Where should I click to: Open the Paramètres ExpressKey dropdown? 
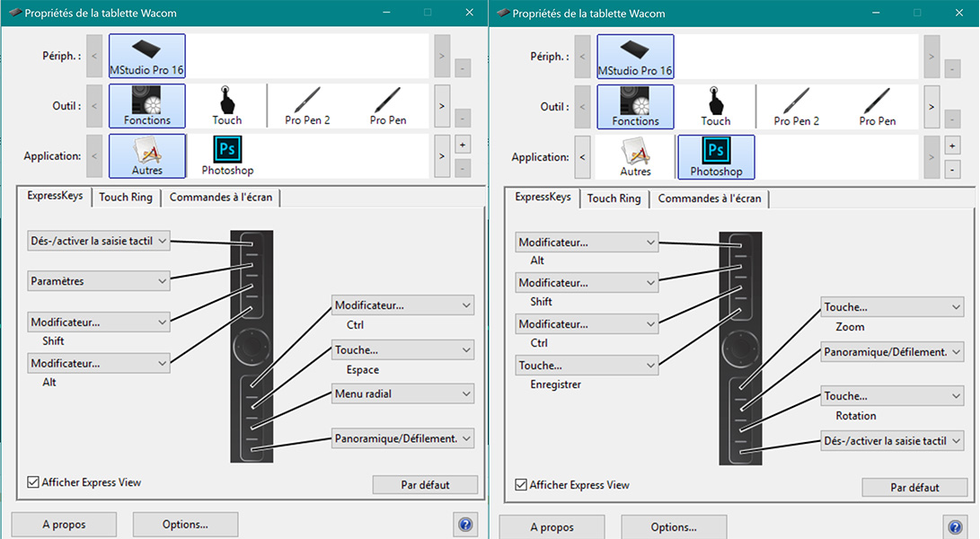pos(98,281)
